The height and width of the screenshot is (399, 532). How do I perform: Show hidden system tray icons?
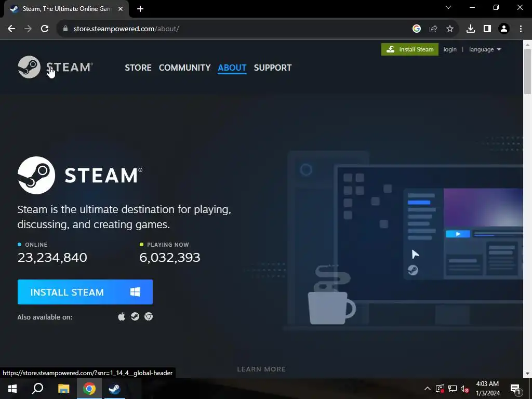pyautogui.click(x=428, y=389)
